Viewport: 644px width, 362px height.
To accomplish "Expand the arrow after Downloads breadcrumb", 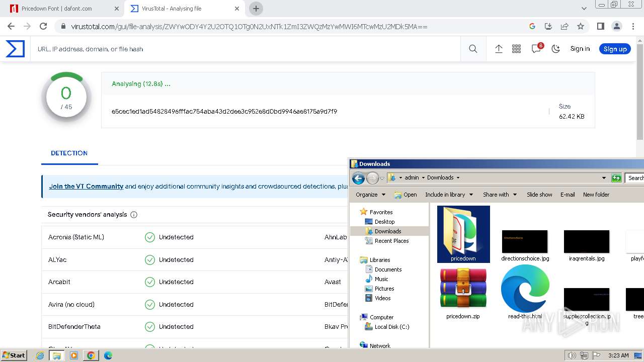I will [458, 177].
